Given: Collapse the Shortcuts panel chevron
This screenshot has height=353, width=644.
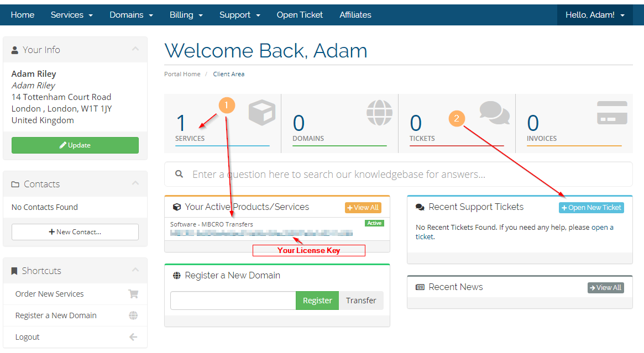Looking at the screenshot, I should [x=135, y=271].
